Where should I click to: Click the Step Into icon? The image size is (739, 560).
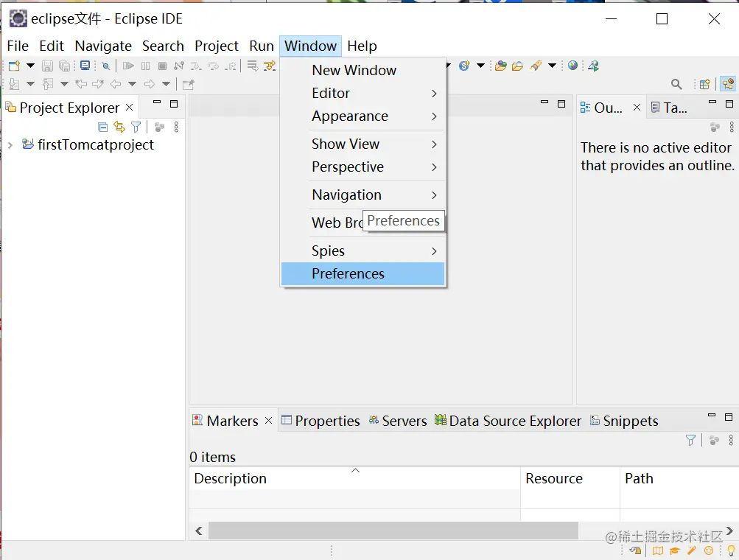point(196,66)
